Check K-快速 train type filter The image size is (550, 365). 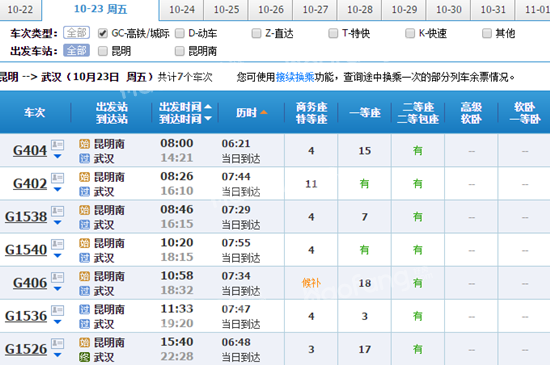coord(410,33)
